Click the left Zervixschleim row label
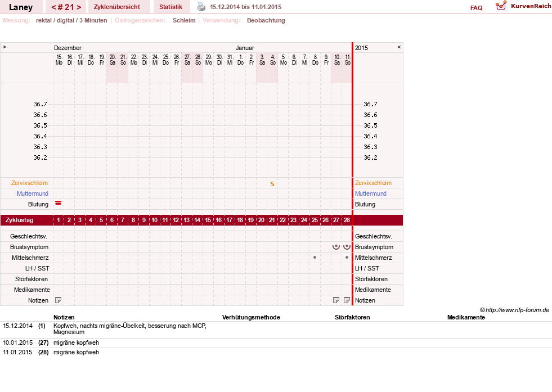Image resolution: width=552 pixels, height=392 pixels. tap(30, 183)
